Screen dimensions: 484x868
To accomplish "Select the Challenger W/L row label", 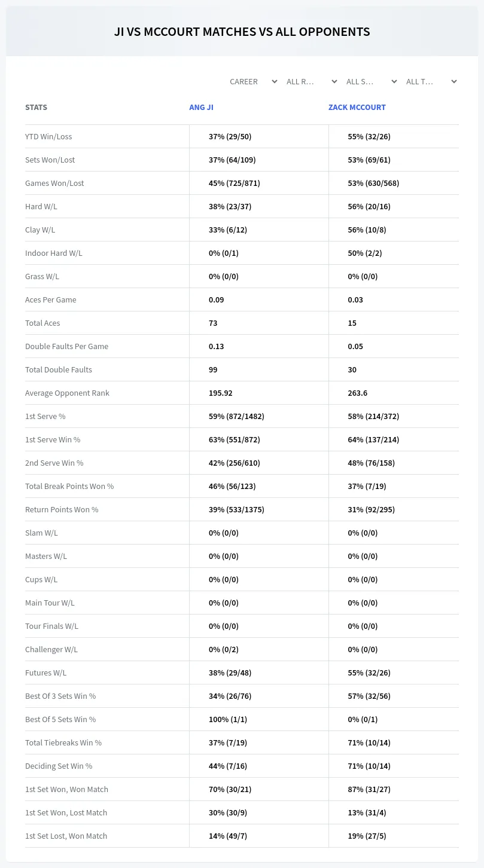I will [x=51, y=650].
